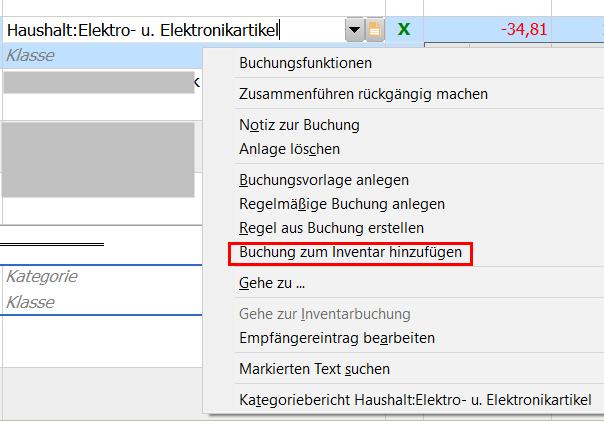This screenshot has height=430, width=604.
Task: Click the empty Kategorie field in lower row
Action: point(102,277)
